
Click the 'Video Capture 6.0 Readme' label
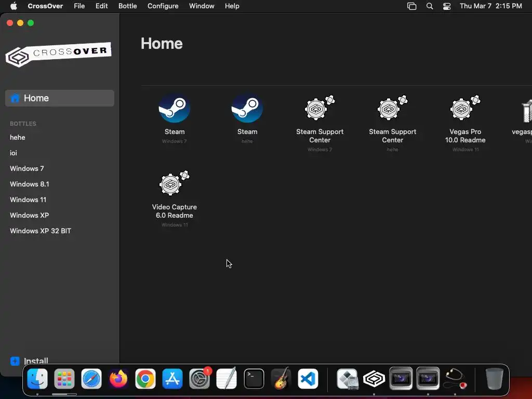click(x=175, y=211)
